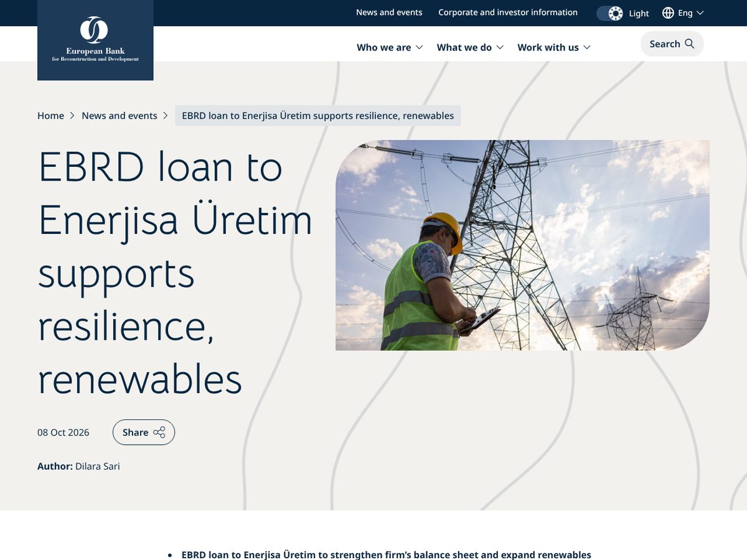Expand the Work with us menu

pos(554,47)
